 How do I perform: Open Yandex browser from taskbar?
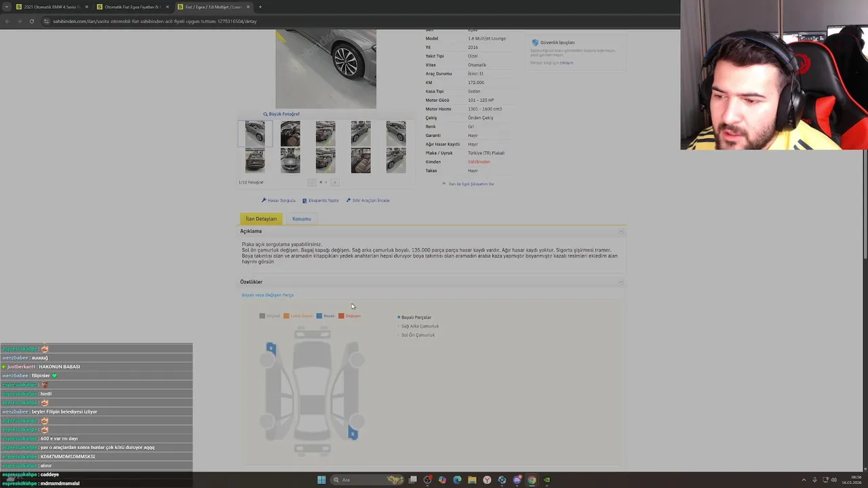tap(487, 480)
